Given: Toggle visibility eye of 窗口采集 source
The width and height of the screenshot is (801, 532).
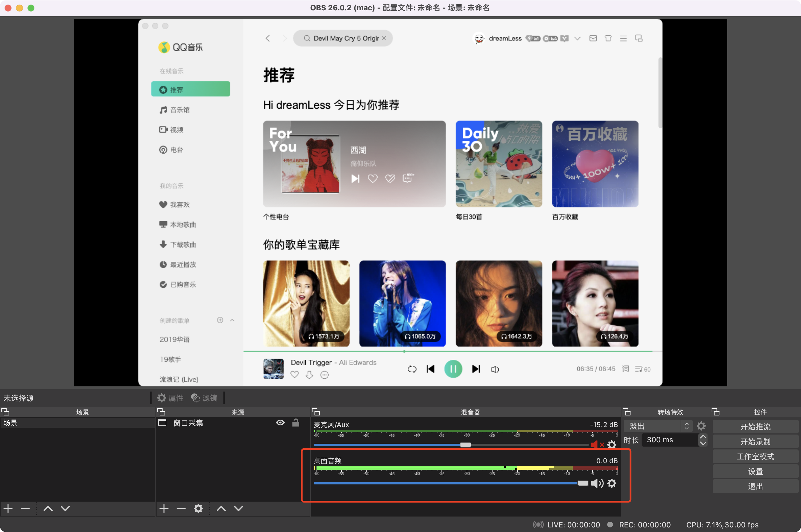Looking at the screenshot, I should (x=280, y=423).
